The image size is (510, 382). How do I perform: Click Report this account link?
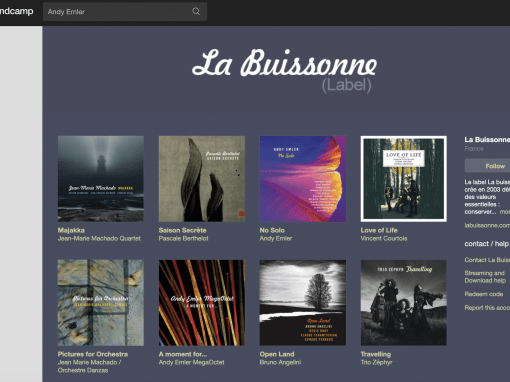pyautogui.click(x=487, y=308)
